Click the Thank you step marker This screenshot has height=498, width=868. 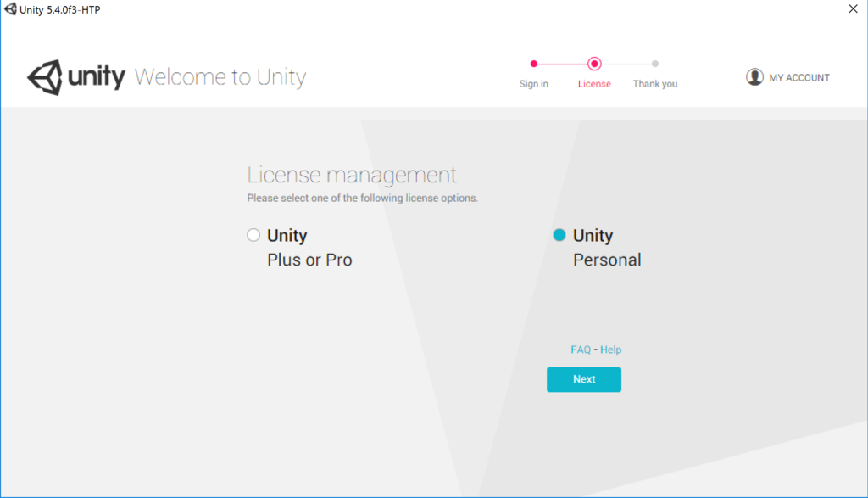[x=655, y=64]
